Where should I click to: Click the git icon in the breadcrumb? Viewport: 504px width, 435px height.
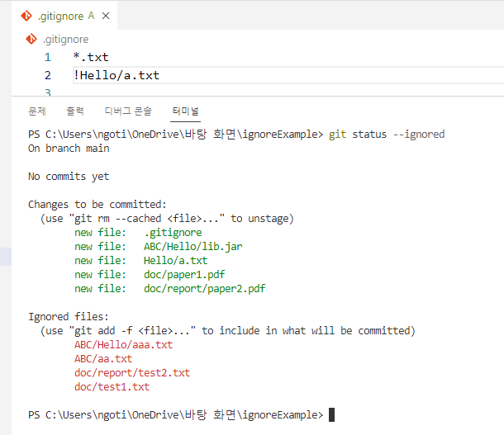click(x=31, y=39)
